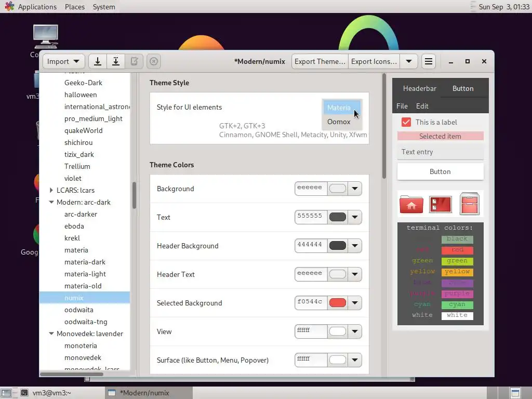Click the terminal icon in the taskbar

[24, 393]
